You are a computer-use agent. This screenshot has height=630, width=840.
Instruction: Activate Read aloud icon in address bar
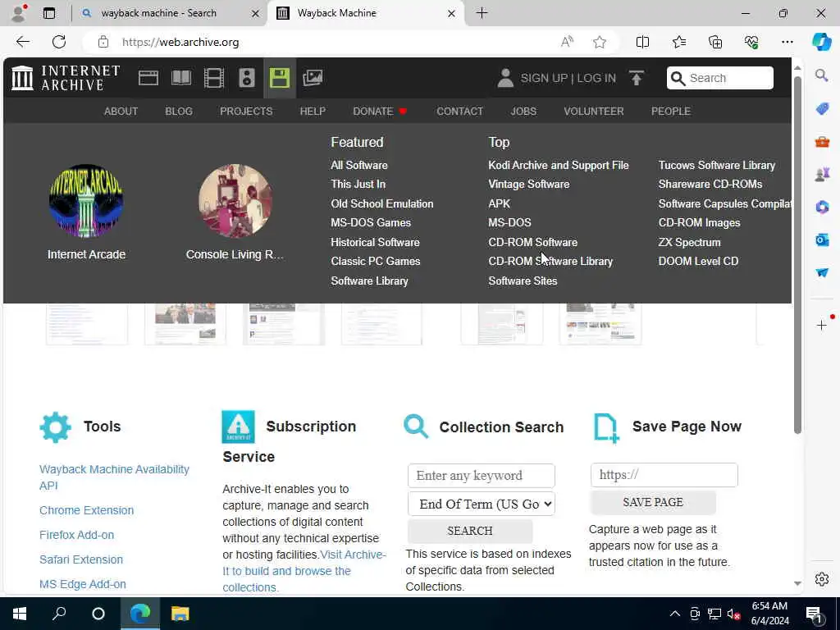coord(567,42)
